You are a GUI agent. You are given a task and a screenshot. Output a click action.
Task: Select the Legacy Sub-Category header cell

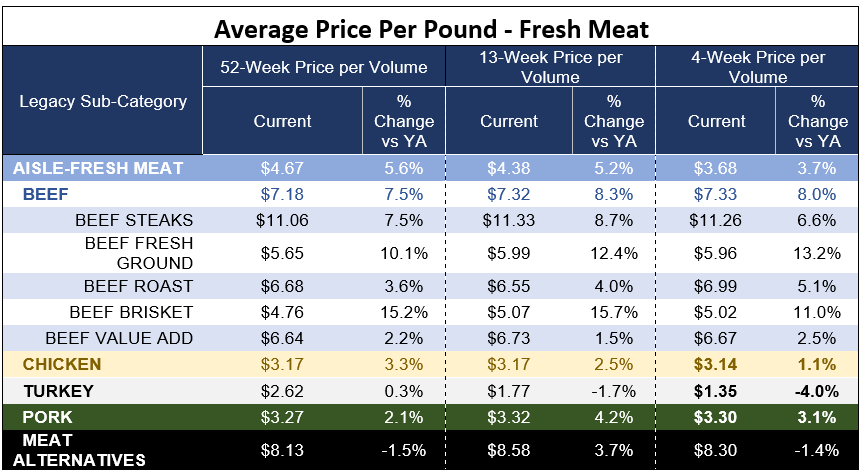click(x=103, y=101)
